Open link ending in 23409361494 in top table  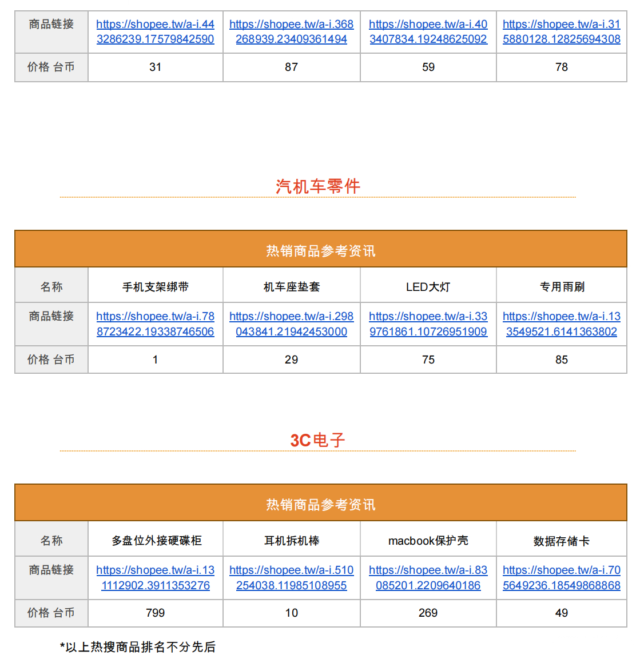291,31
